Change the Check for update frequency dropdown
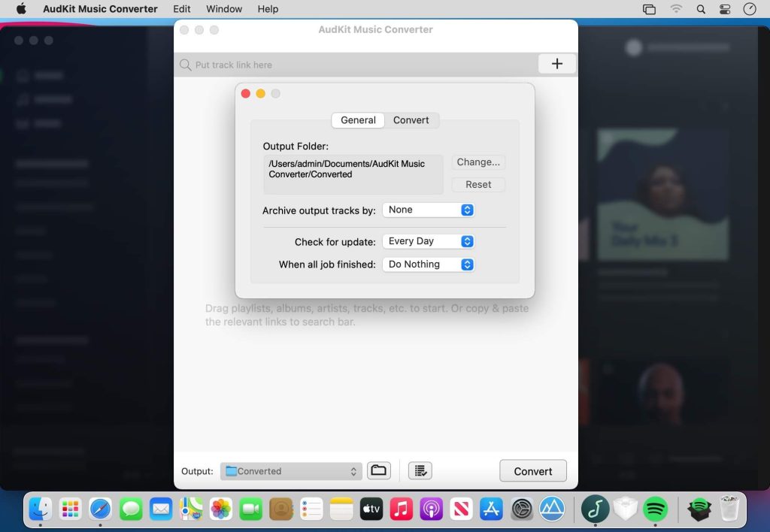This screenshot has width=770, height=532. pos(428,240)
